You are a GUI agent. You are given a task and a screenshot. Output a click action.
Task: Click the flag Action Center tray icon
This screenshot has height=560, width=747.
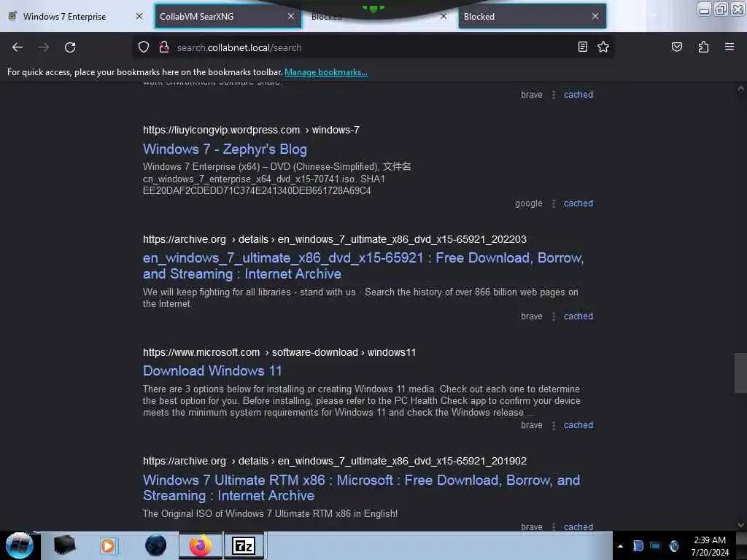tap(638, 545)
